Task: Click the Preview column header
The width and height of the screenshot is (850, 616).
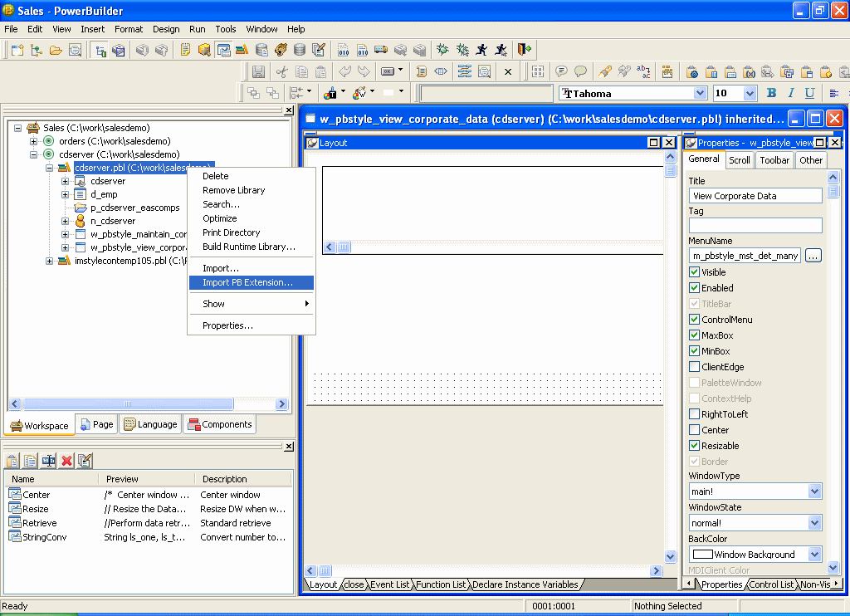Action: click(146, 479)
